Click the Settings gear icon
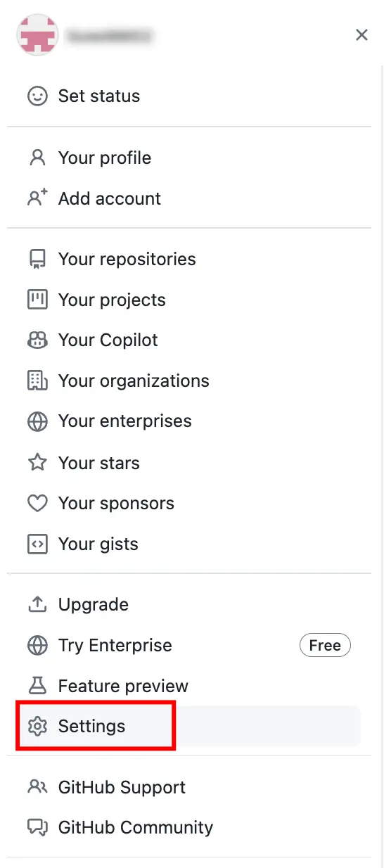Viewport: 384px width, 868px height. tap(37, 726)
